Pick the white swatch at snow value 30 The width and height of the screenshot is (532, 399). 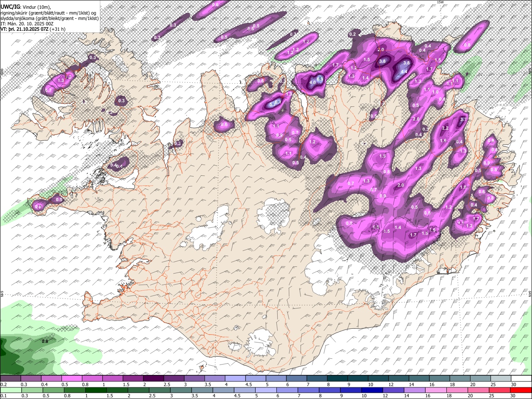520,378
